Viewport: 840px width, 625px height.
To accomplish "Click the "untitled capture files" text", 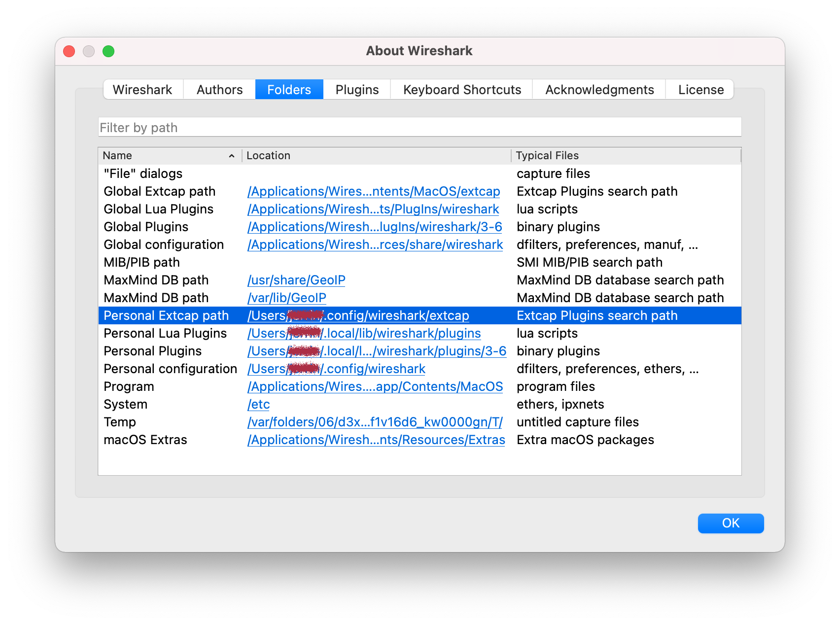I will (578, 422).
